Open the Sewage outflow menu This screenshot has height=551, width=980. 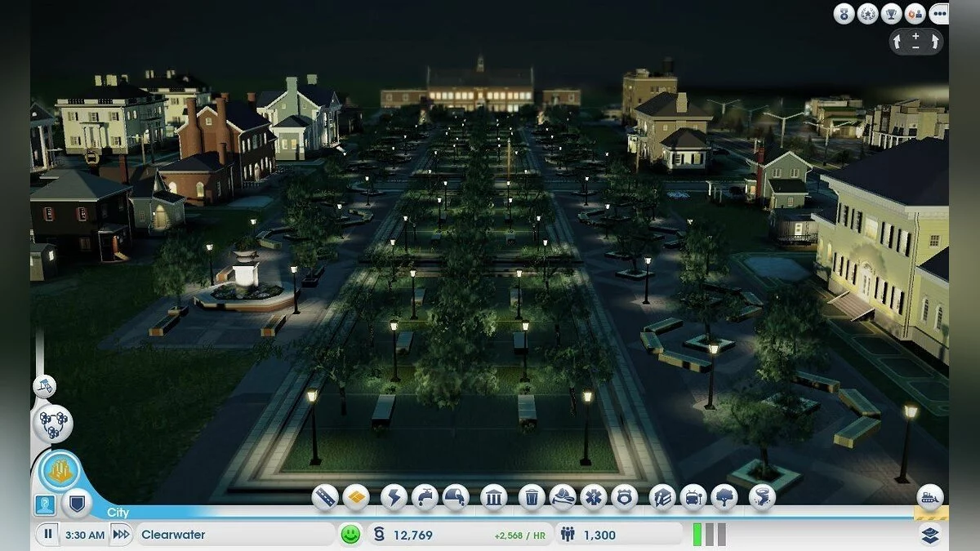pyautogui.click(x=456, y=497)
